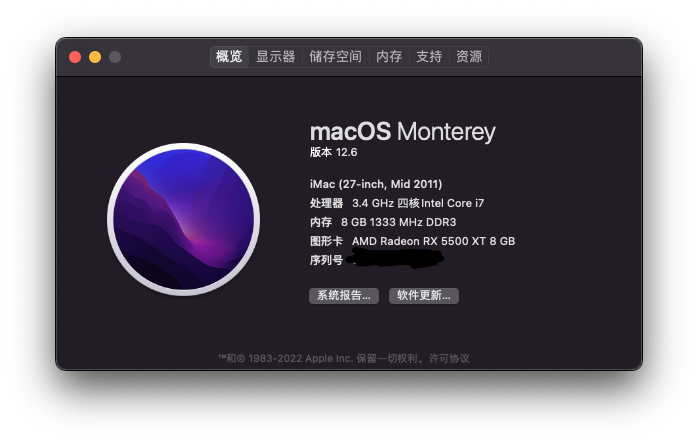Image resolution: width=698 pixels, height=444 pixels.
Task: Open 系统报告 system report
Action: (344, 296)
